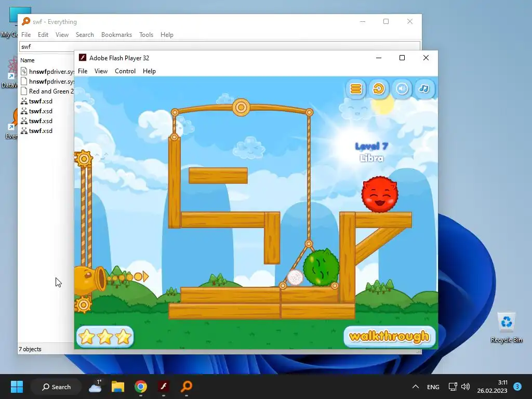Open Everything window Help menu
This screenshot has height=399, width=532.
click(167, 35)
